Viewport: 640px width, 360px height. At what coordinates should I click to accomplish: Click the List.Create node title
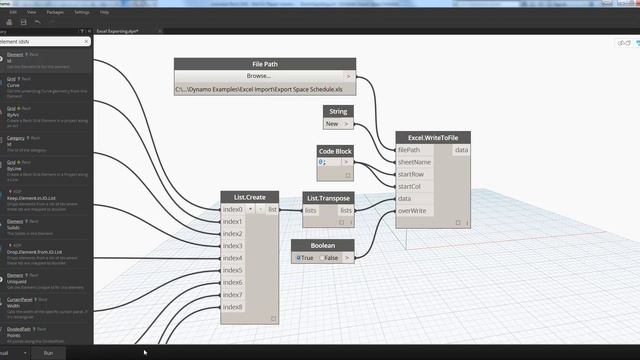point(250,197)
